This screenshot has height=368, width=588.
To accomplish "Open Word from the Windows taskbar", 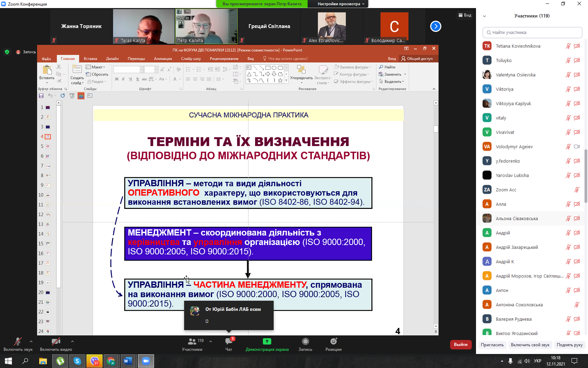I will 128,361.
